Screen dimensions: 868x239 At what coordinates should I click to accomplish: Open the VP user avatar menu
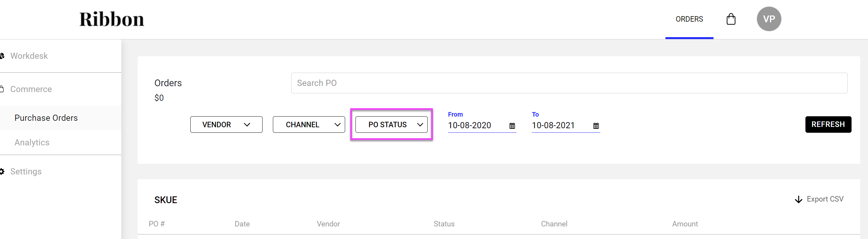pyautogui.click(x=769, y=19)
